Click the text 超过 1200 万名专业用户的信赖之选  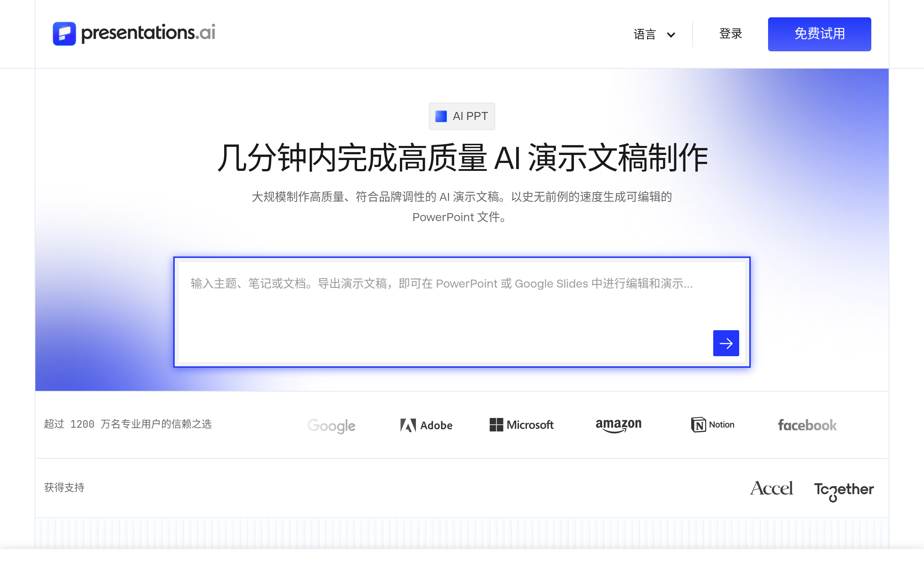128,424
